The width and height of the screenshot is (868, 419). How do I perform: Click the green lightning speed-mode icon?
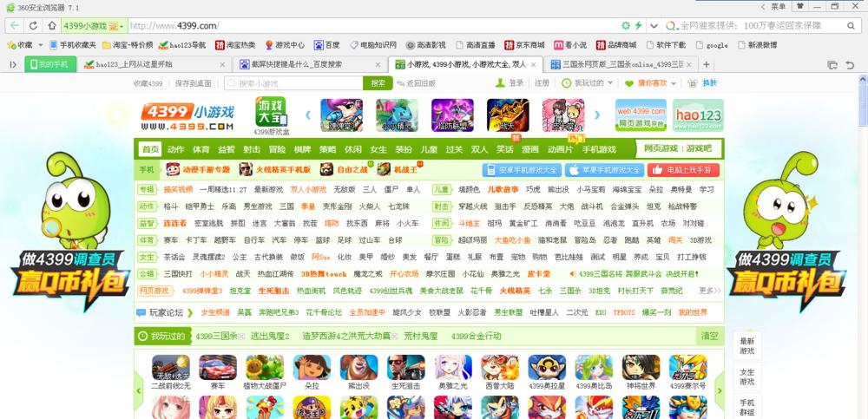[x=638, y=25]
